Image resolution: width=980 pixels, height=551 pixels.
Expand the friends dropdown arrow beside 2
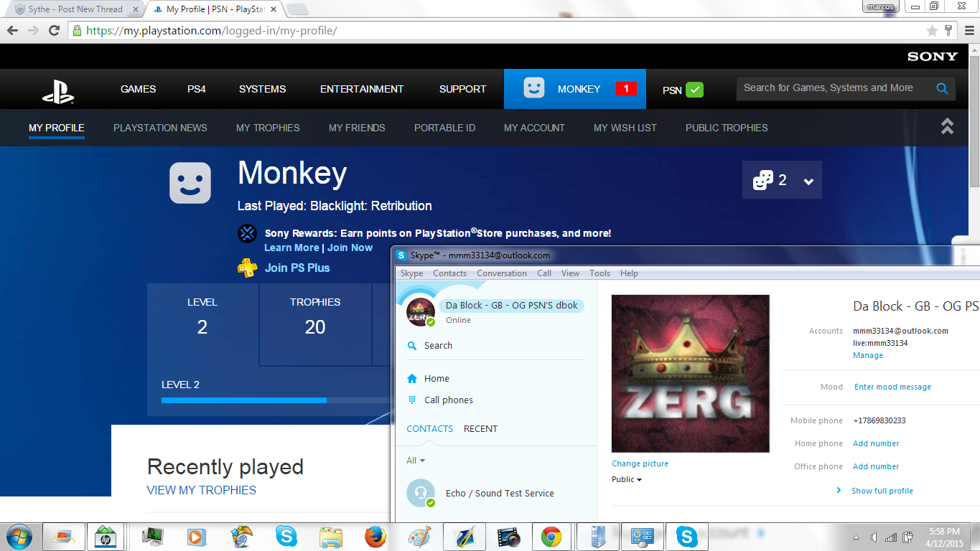point(808,182)
